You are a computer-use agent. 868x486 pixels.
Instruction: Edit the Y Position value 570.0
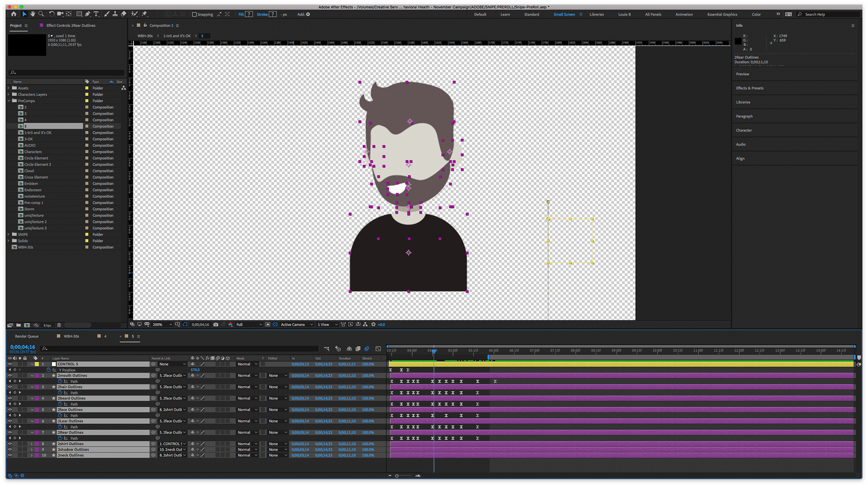coord(194,370)
